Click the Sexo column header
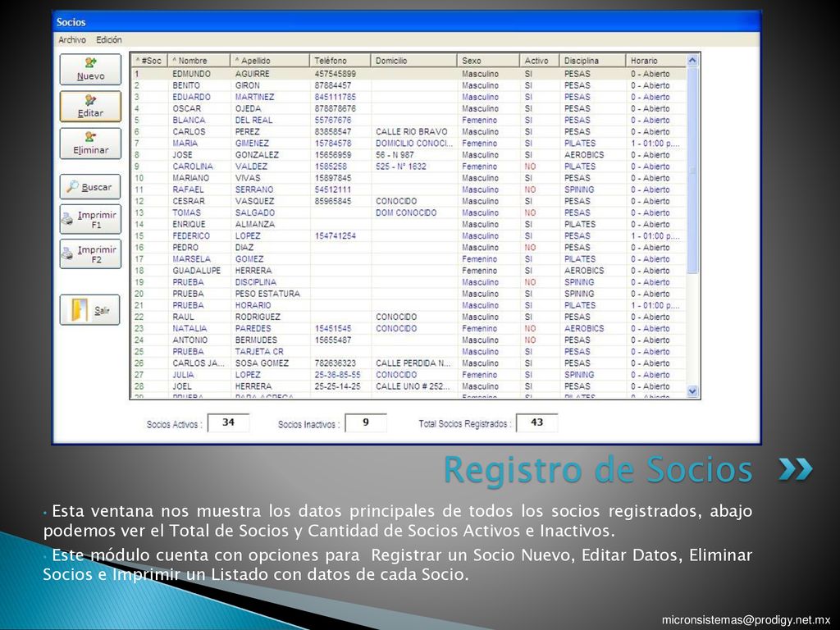Viewport: 840px width, 630px height. point(488,61)
